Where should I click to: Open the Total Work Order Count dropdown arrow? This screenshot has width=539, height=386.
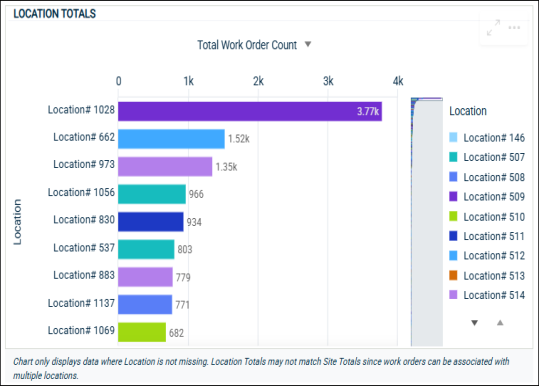click(308, 44)
